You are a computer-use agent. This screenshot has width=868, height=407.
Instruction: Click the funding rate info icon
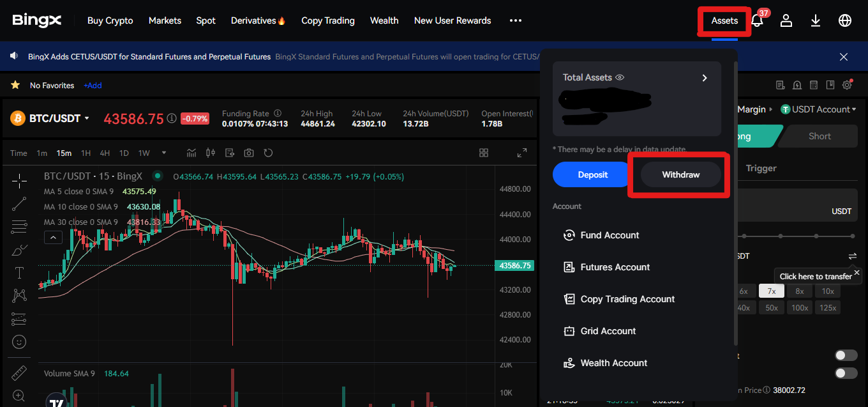(278, 113)
